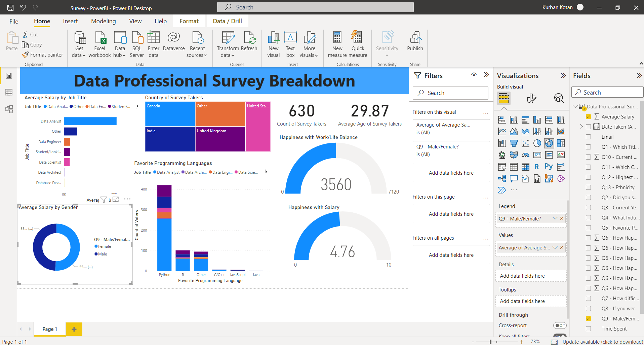
Task: Collapse the Visualizations pane
Action: 563,76
